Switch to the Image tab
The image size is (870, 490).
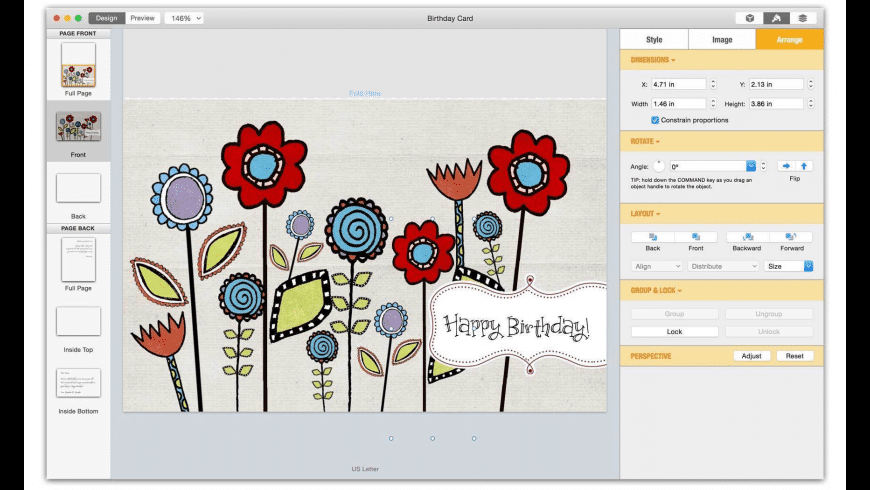point(722,39)
